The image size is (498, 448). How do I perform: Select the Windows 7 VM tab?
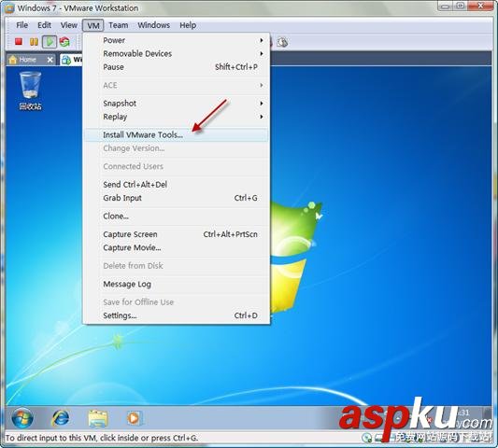[x=71, y=60]
